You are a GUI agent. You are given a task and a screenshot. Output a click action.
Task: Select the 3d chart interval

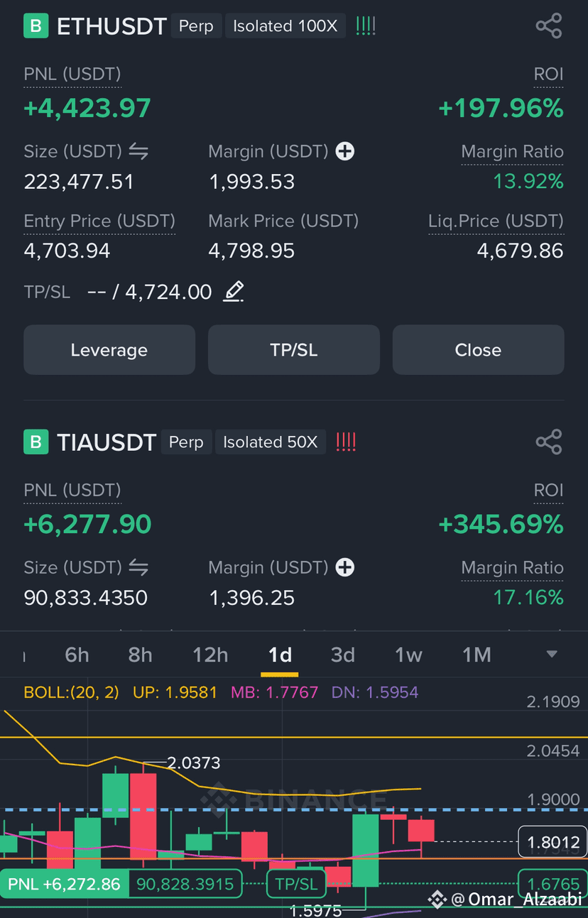tap(343, 655)
